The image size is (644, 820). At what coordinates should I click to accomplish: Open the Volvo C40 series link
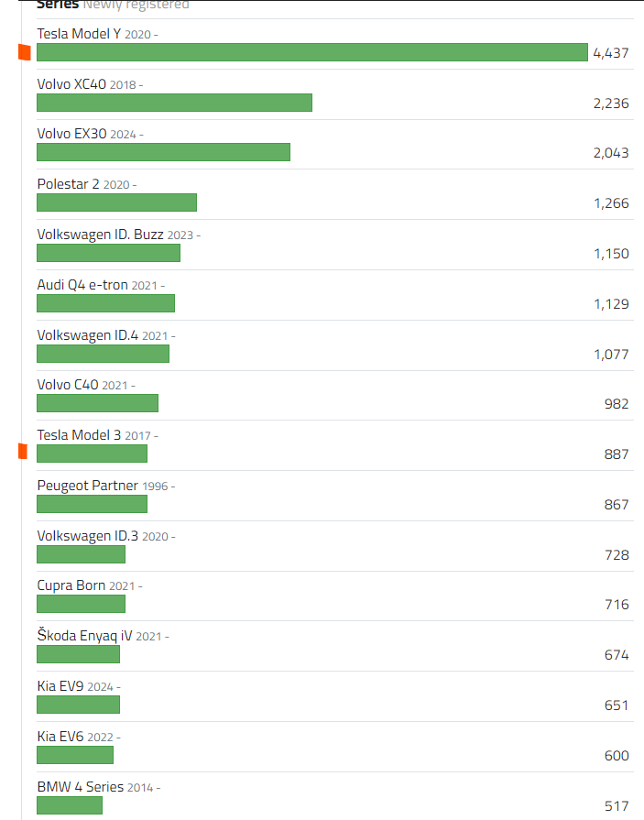click(68, 385)
